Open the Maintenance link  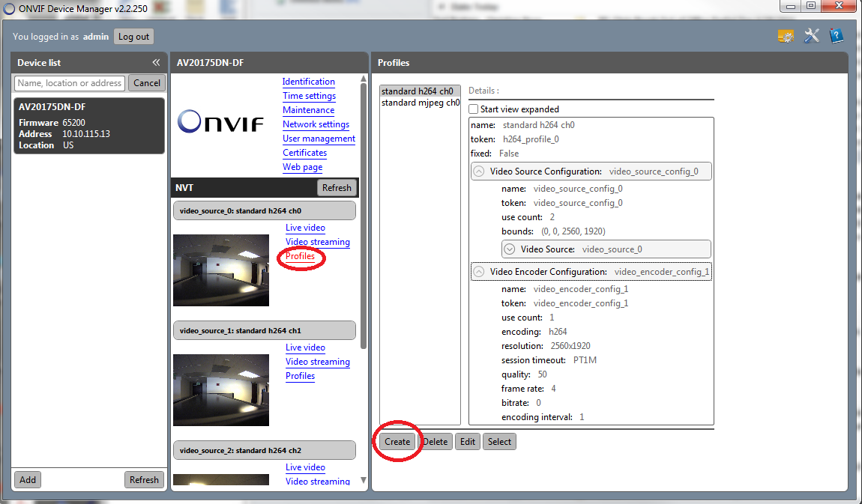308,110
